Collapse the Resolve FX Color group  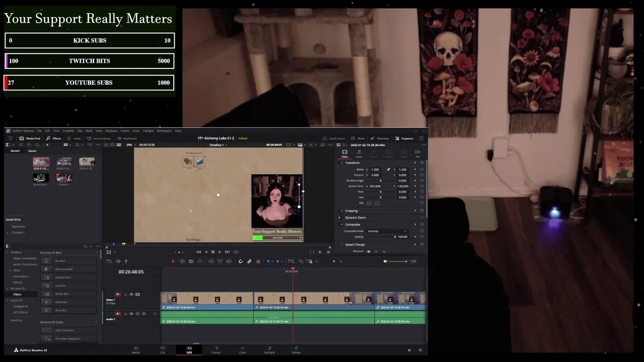tap(96, 322)
